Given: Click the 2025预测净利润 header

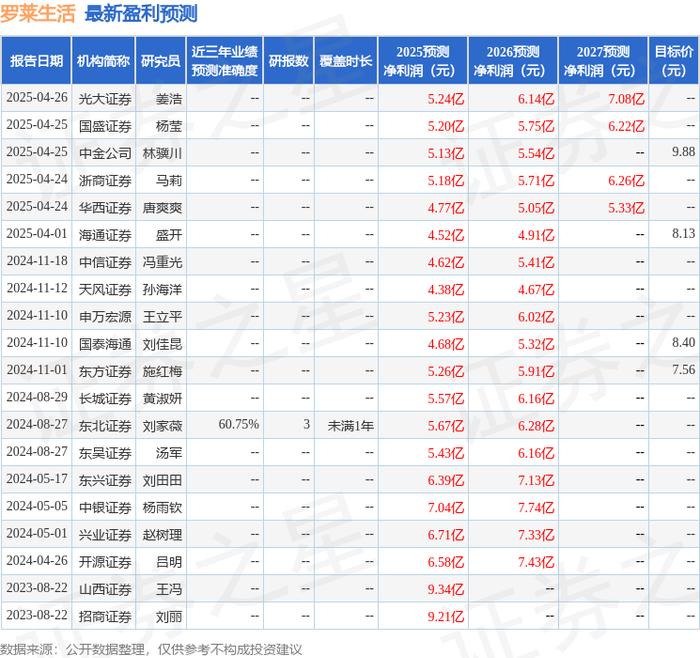Looking at the screenshot, I should (x=422, y=61).
